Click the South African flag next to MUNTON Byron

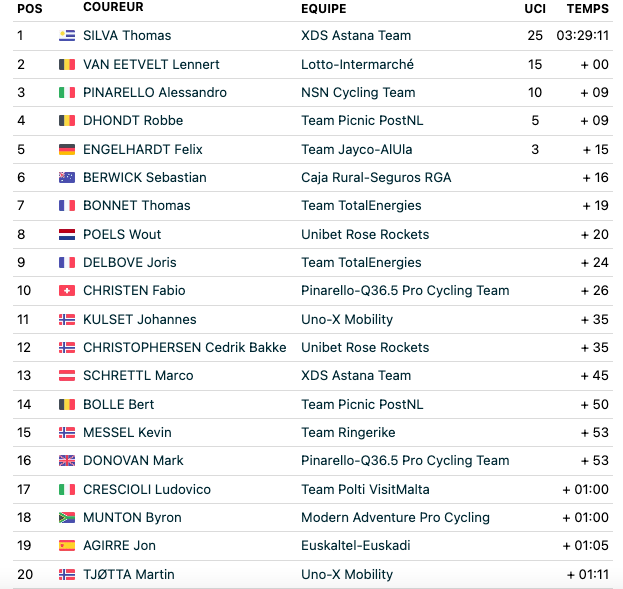(x=67, y=517)
